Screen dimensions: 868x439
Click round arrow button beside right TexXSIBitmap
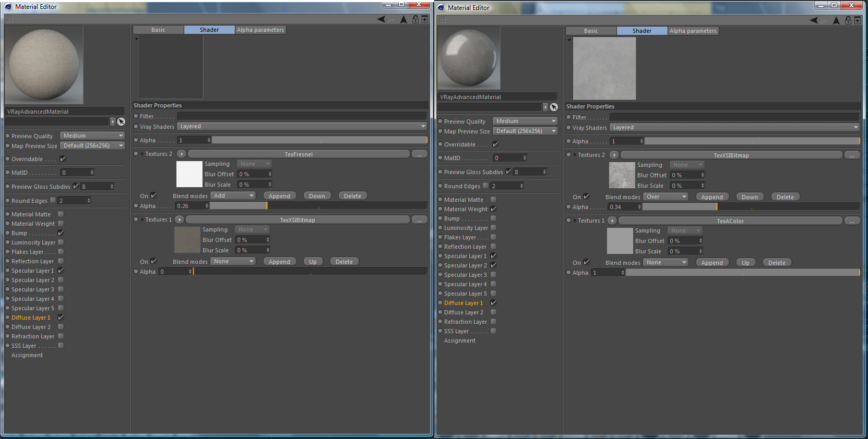click(x=614, y=155)
